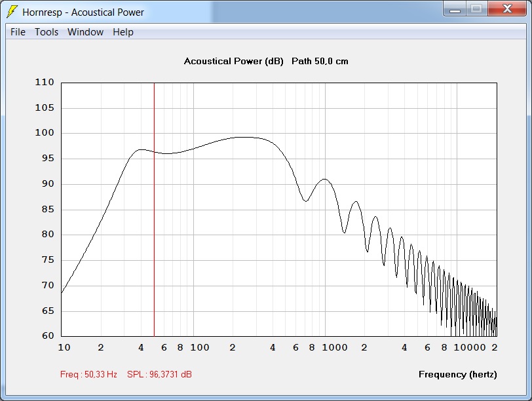532x401 pixels.
Task: Minimize the Hornresp window
Action: tap(455, 9)
